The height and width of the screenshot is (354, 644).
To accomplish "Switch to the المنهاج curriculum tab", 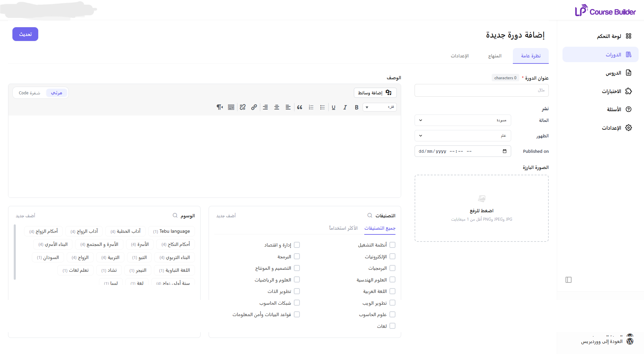I will (x=495, y=56).
